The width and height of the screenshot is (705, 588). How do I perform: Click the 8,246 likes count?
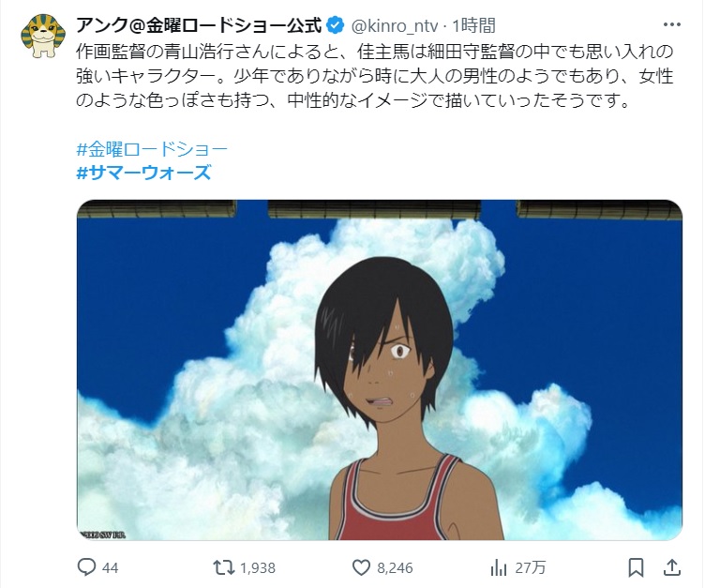(395, 568)
